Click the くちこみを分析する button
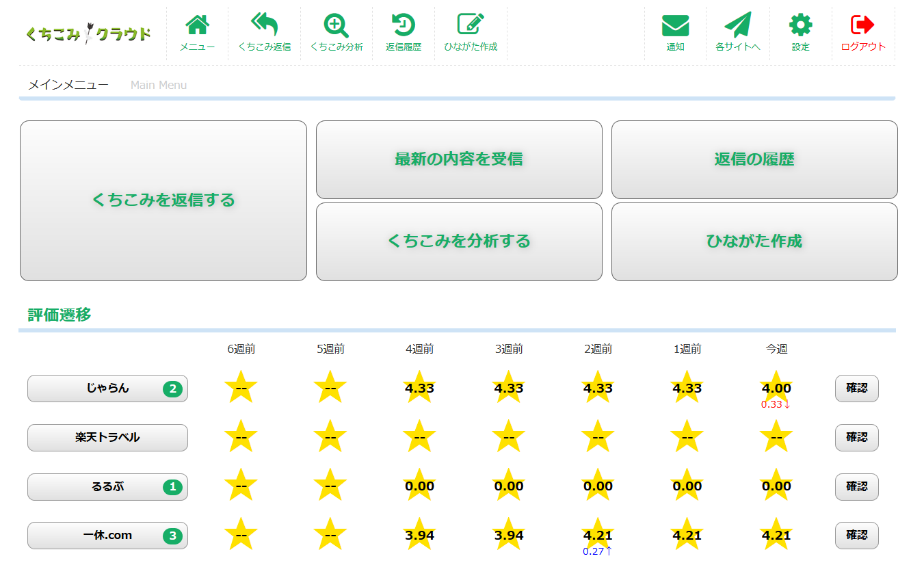Screen dimensions: 924x578 tap(459, 241)
